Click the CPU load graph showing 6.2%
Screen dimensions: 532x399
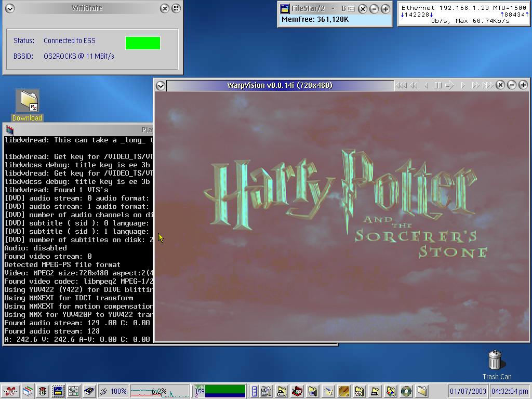159,392
